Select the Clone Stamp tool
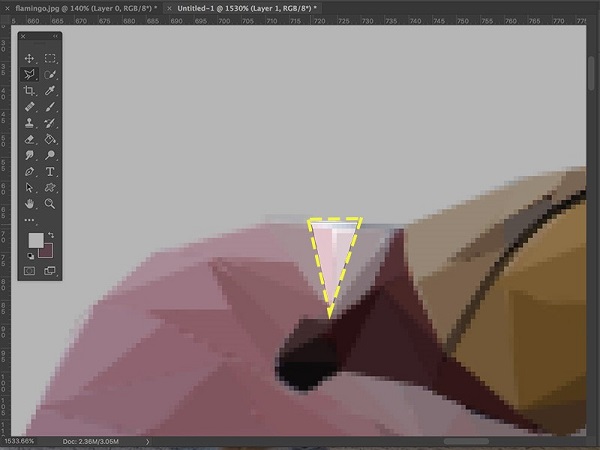 pos(29,123)
